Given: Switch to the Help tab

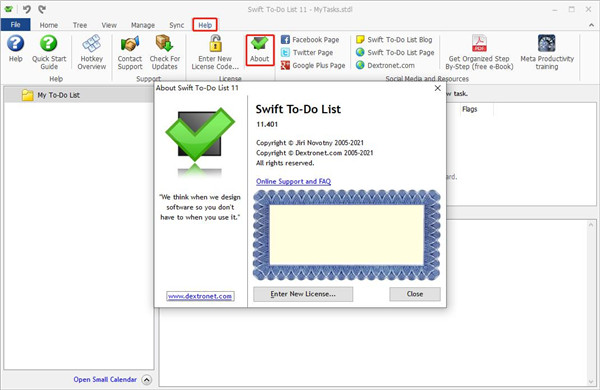Looking at the screenshot, I should click(x=205, y=25).
